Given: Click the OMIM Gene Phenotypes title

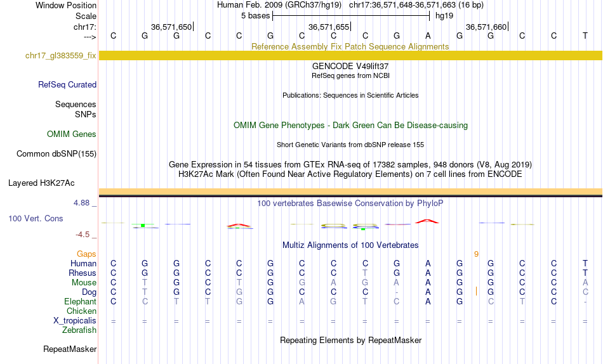Looking at the screenshot, I should pos(350,126).
